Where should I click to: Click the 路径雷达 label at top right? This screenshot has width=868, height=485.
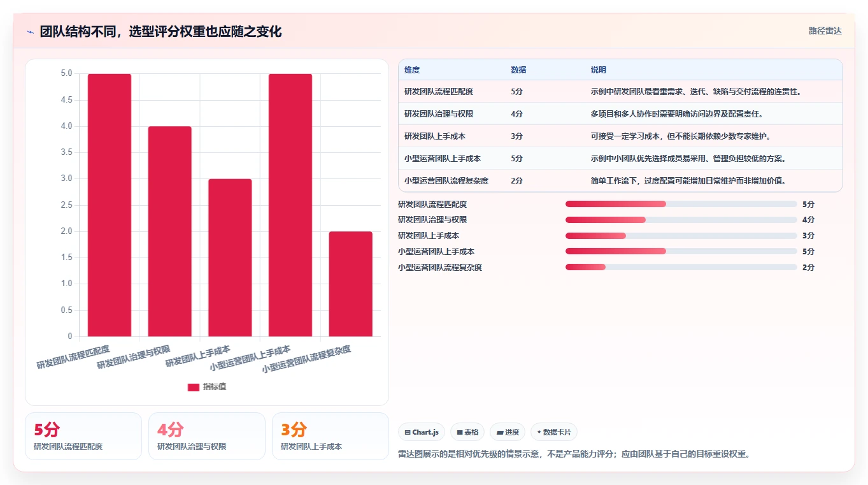pyautogui.click(x=825, y=31)
